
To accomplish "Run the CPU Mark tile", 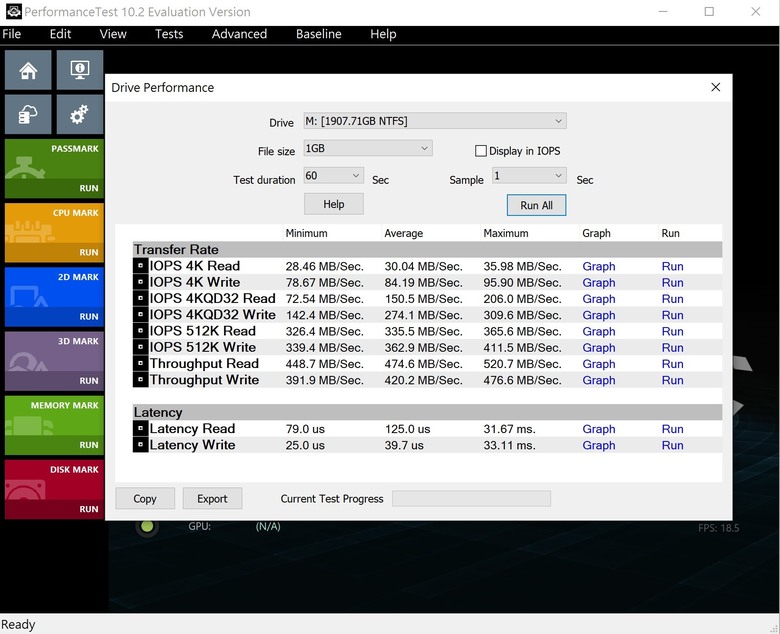I will 54,233.
